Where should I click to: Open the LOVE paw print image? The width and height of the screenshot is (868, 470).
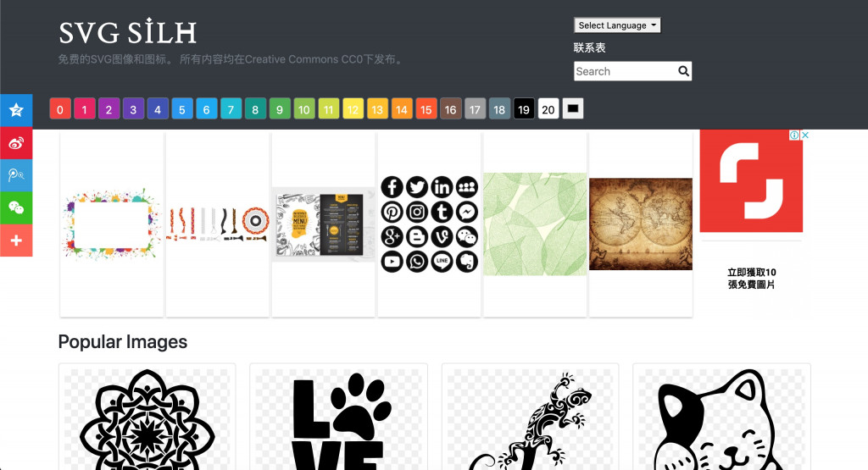coord(339,417)
